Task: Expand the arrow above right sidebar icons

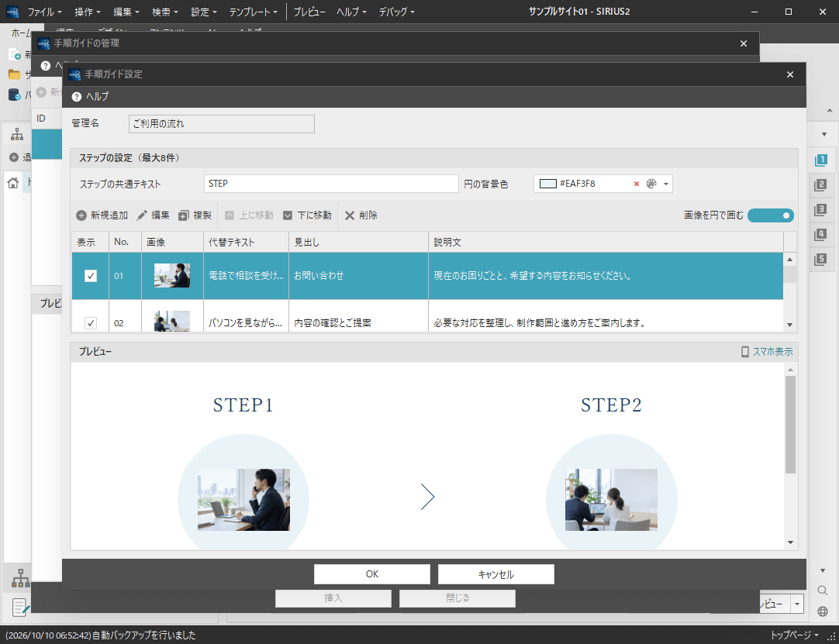Action: click(823, 134)
